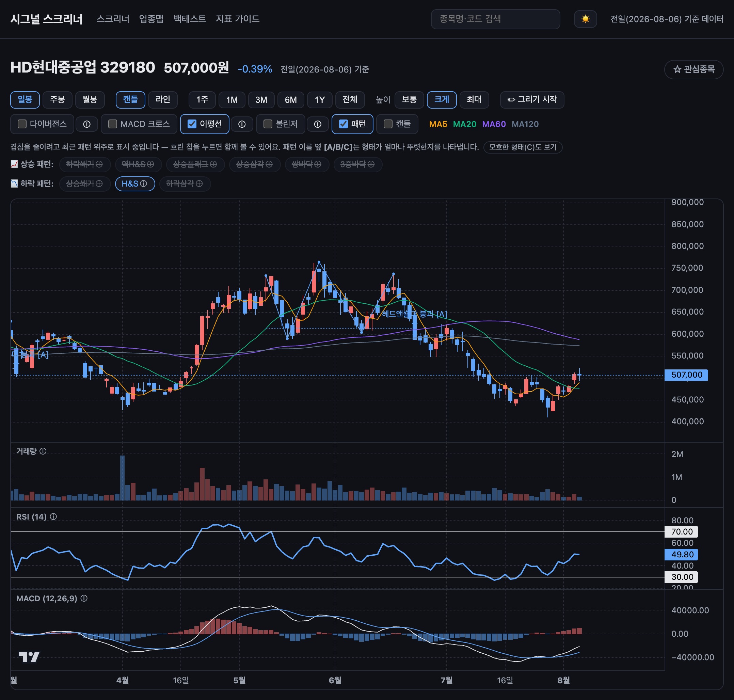Set the range to 1Y
The width and height of the screenshot is (734, 700).
(320, 100)
